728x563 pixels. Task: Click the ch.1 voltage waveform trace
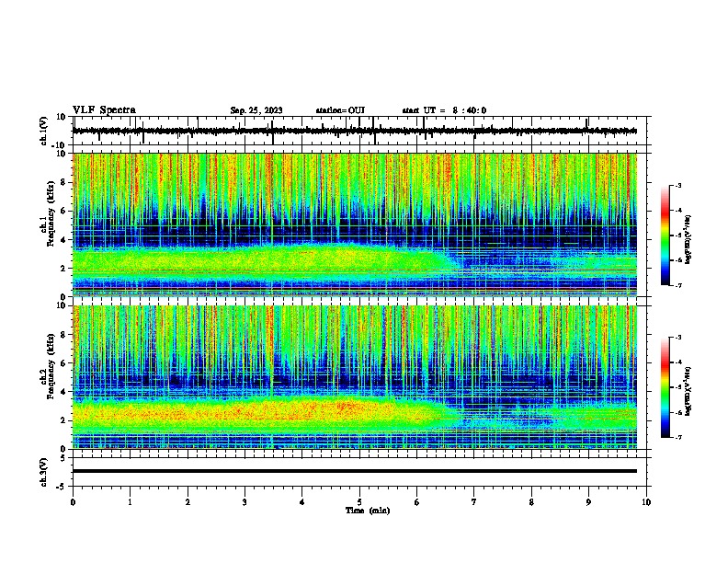pyautogui.click(x=354, y=131)
